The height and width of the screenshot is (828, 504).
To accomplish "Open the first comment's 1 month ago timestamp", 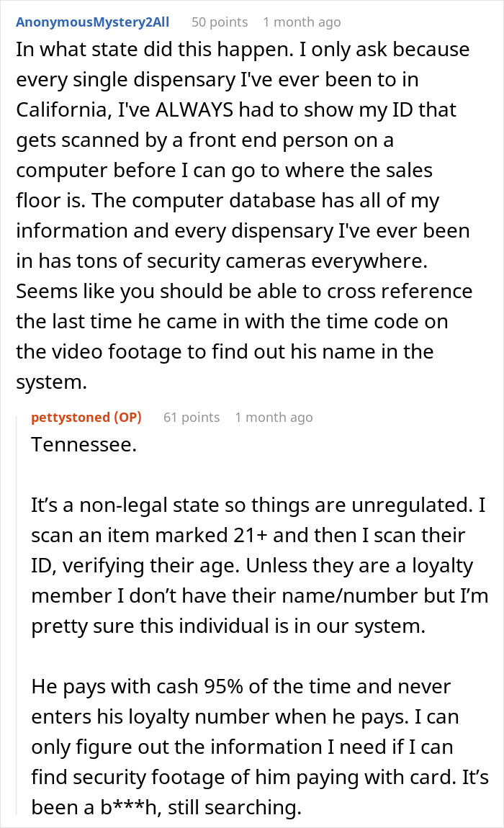I will pyautogui.click(x=302, y=22).
